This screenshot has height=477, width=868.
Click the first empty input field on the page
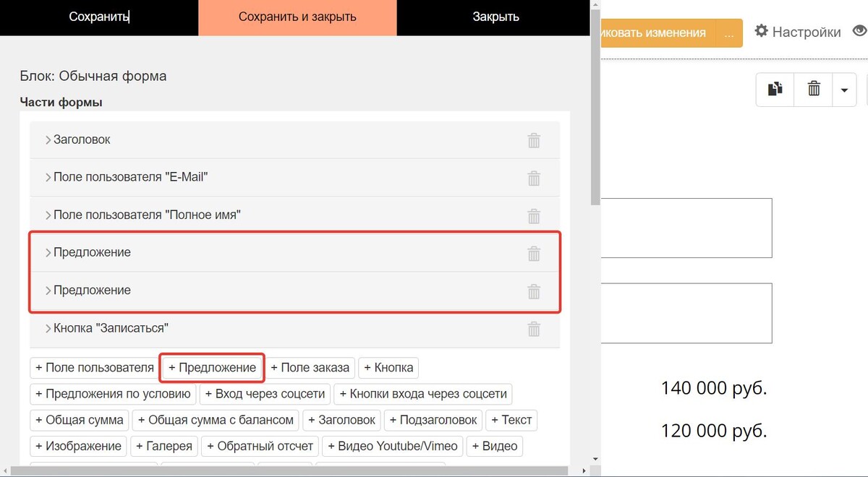(x=686, y=228)
